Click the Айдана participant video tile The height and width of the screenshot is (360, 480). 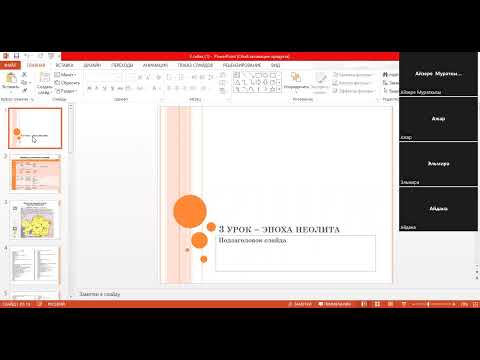click(x=438, y=209)
